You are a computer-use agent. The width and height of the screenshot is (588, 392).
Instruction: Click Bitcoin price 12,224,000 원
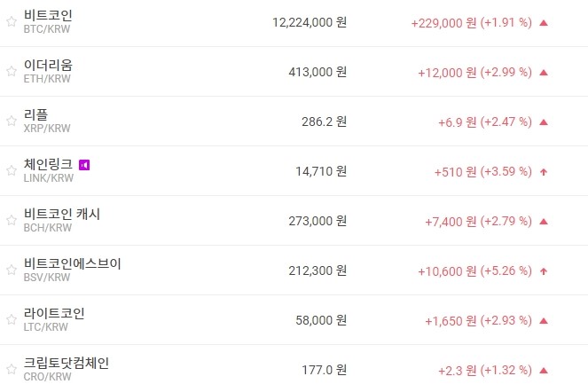[310, 22]
